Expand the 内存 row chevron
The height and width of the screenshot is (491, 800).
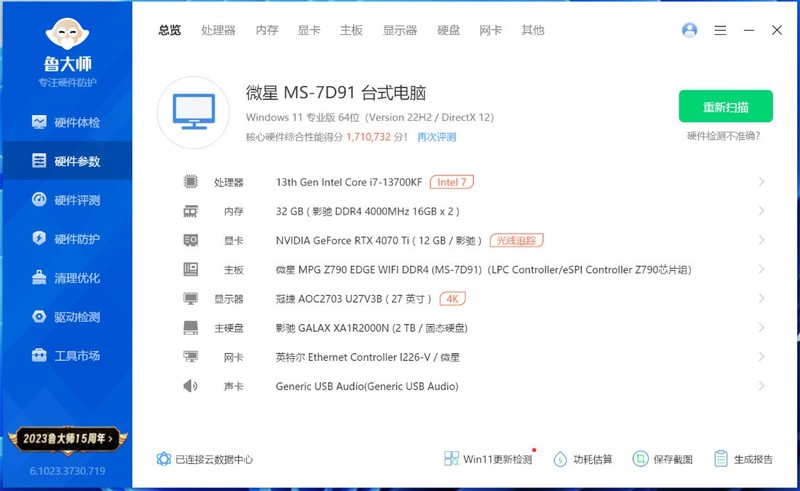point(761,211)
